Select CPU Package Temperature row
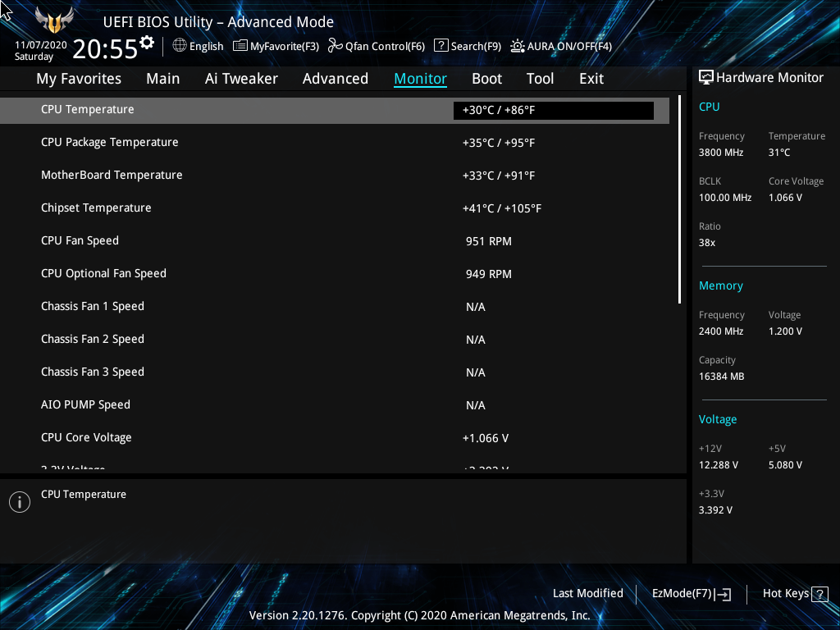Screen dimensions: 840x630 [335, 143]
